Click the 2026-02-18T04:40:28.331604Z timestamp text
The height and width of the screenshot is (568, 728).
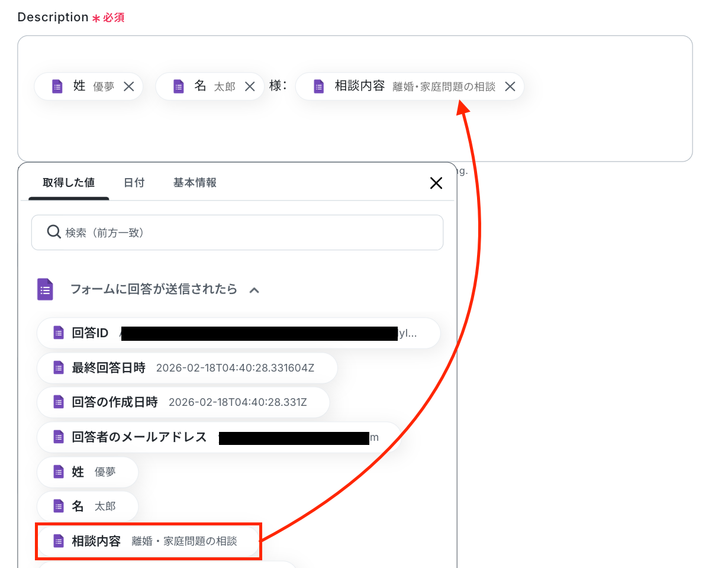(235, 368)
